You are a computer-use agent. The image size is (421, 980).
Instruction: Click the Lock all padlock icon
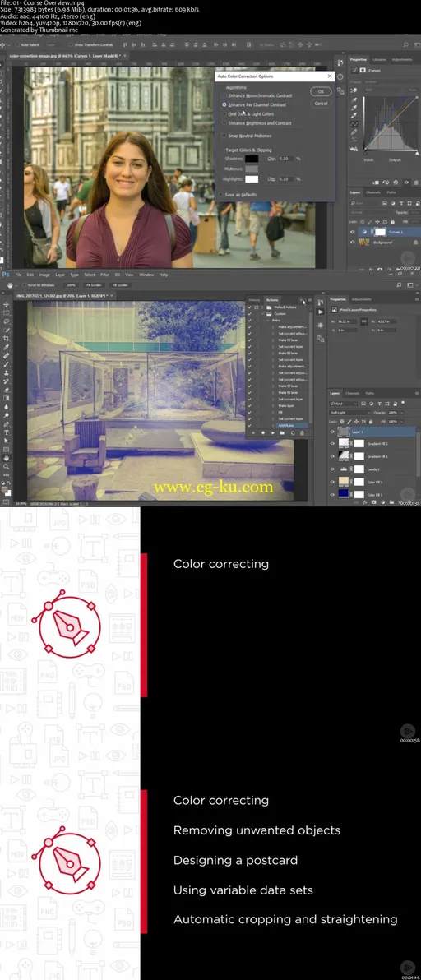click(x=371, y=422)
